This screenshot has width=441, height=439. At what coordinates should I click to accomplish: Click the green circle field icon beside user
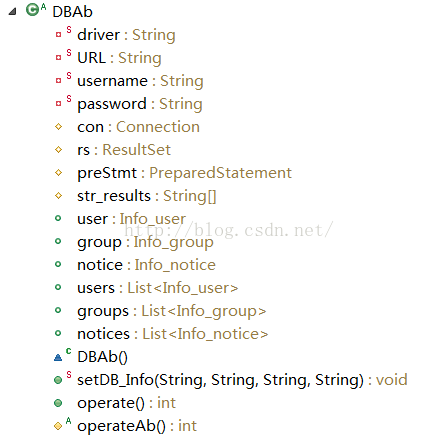58,219
